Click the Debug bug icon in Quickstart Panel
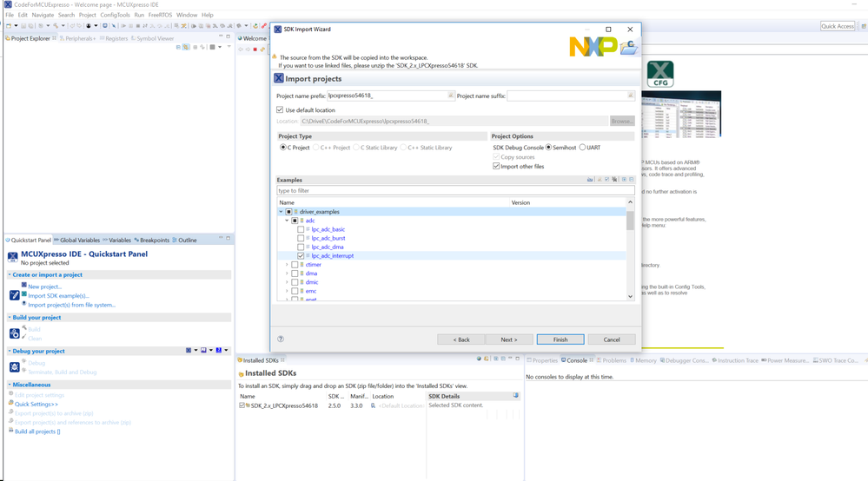The image size is (868, 481). (15, 367)
